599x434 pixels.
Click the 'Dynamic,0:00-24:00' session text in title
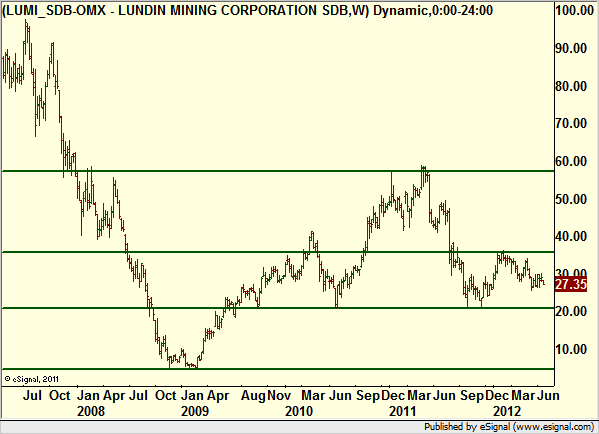433,10
